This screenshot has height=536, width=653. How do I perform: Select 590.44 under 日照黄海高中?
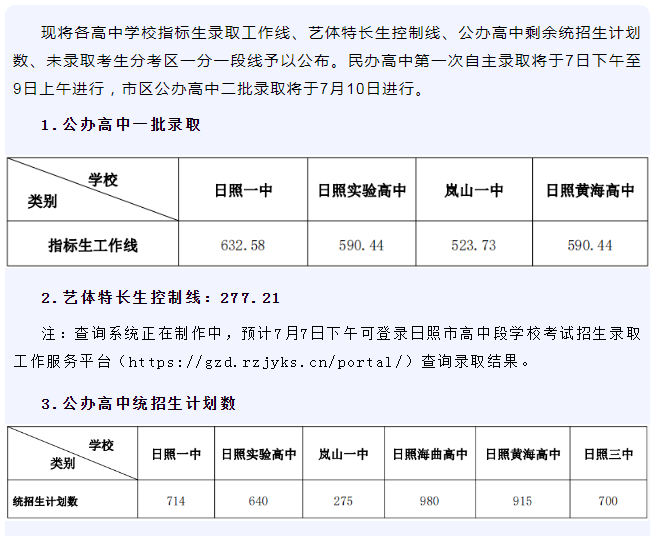590,245
